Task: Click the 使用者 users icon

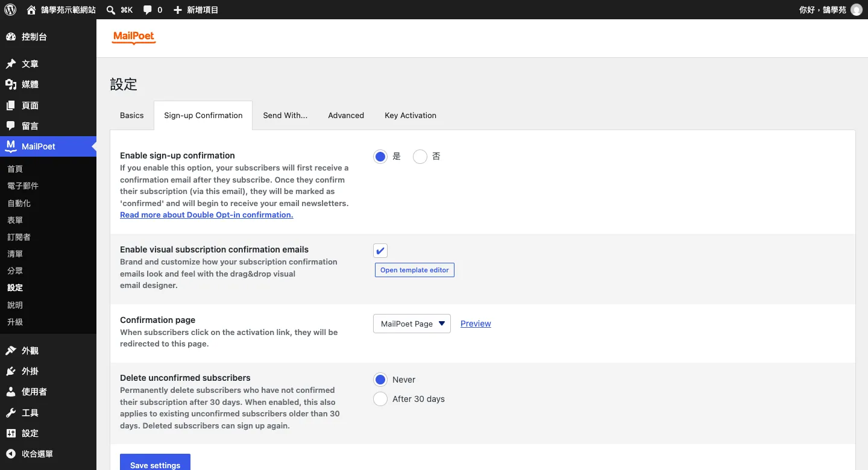Action: tap(11, 392)
